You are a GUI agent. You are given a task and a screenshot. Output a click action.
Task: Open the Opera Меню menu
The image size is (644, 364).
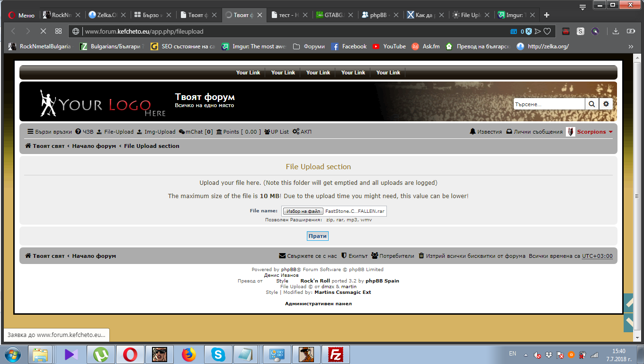tap(21, 15)
